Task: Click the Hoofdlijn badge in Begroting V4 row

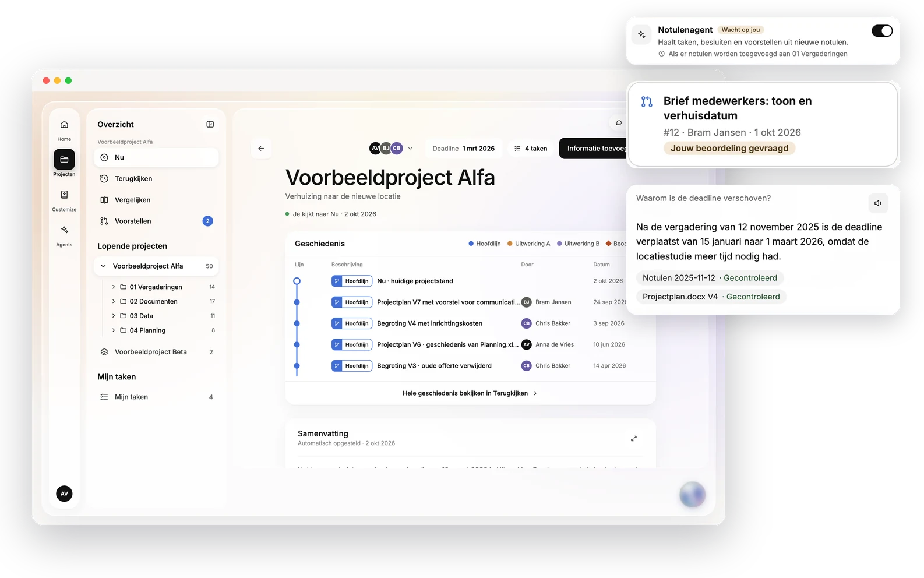Action: [x=352, y=323]
